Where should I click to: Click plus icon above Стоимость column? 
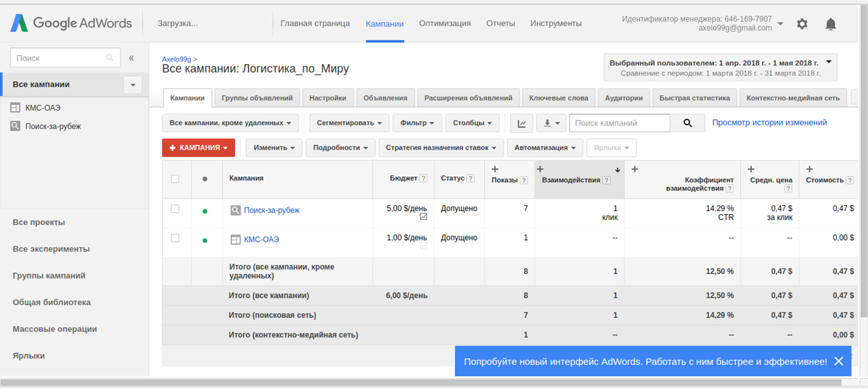coord(809,169)
